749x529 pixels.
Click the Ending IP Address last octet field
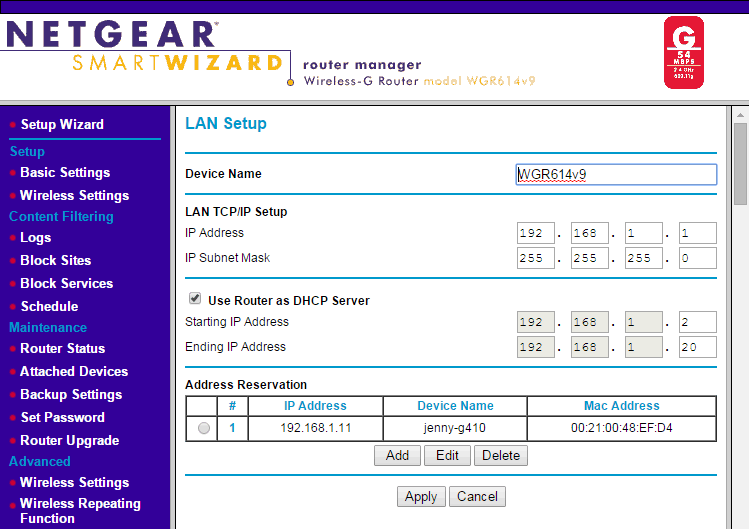(697, 347)
